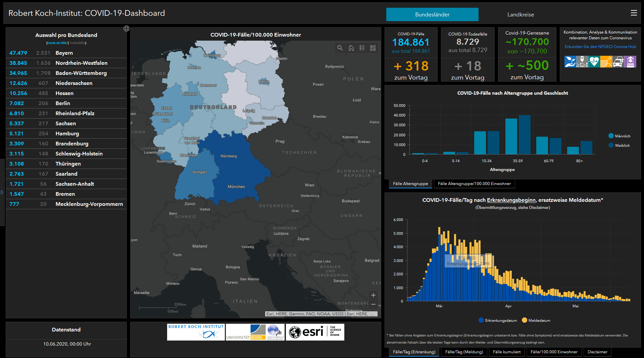Expand the collapsed left side panel arrow
Image resolution: width=644 pixels, height=358 pixels.
pyautogui.click(x=2, y=192)
